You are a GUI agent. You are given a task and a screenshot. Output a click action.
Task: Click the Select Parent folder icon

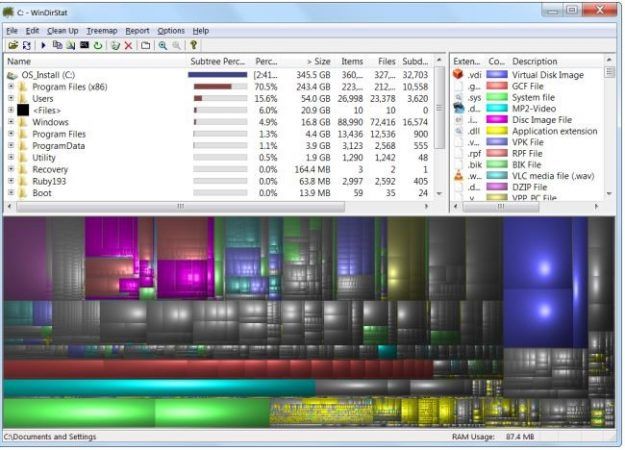pos(145,45)
